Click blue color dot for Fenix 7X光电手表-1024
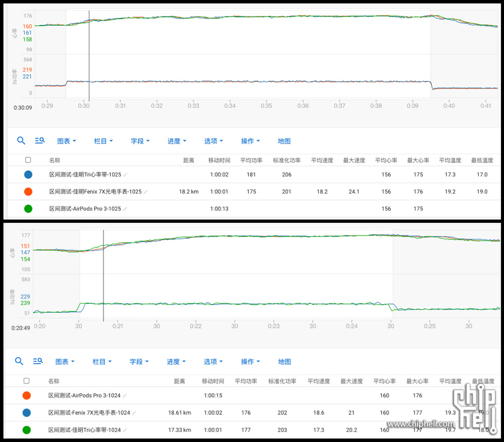The image size is (504, 442). coord(27,412)
